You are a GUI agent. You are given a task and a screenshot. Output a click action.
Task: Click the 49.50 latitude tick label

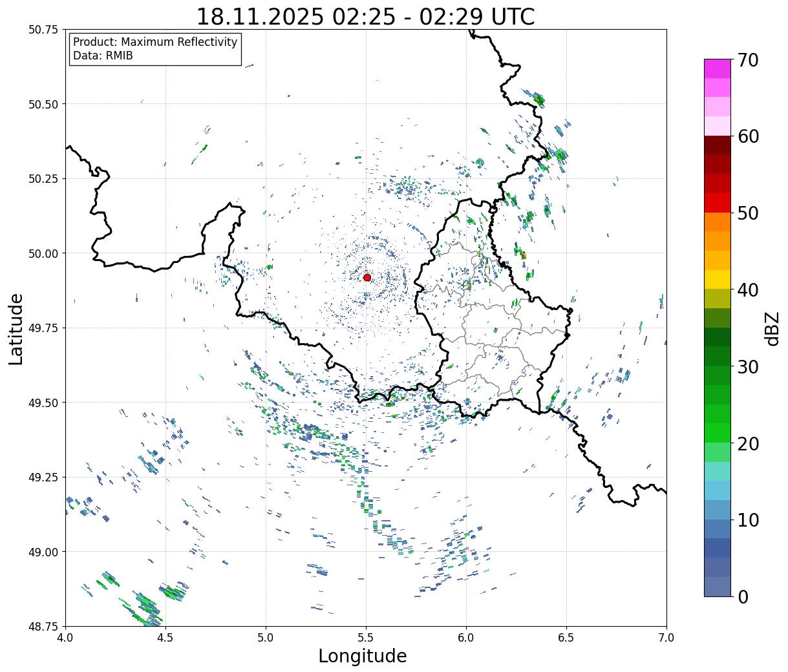[43, 403]
